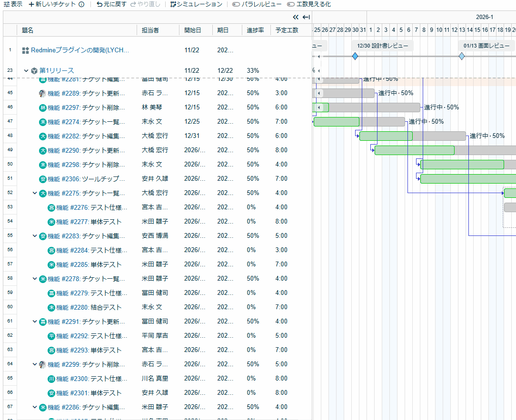Click the double-chevron collapse columns icon
516x420 pixels.
[x=296, y=17]
